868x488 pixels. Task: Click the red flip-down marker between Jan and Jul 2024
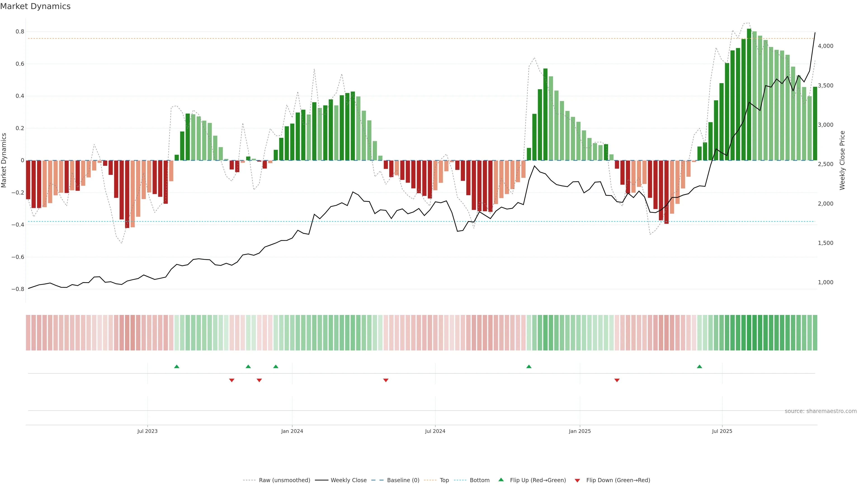[x=386, y=380]
